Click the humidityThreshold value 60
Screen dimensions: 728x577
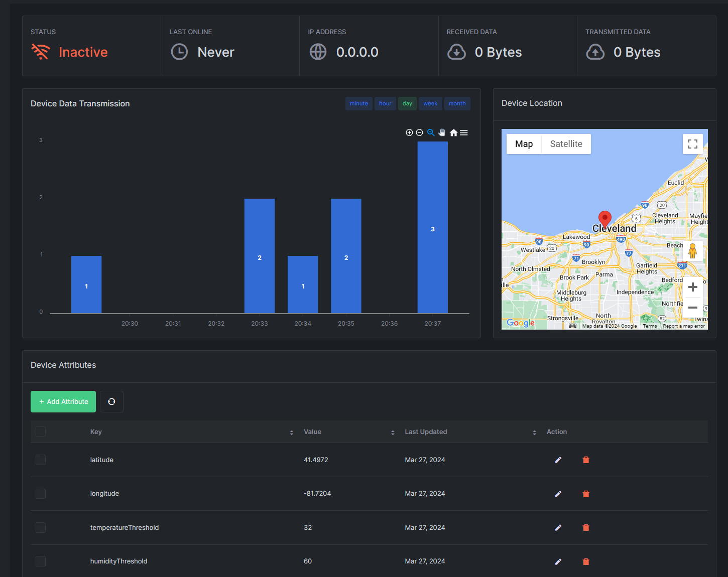click(x=308, y=561)
